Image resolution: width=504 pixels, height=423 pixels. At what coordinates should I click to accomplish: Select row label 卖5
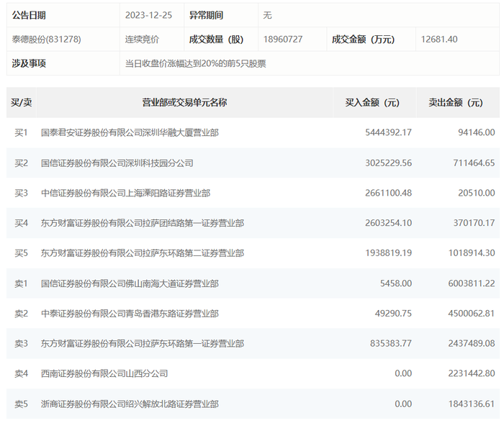tap(21, 404)
